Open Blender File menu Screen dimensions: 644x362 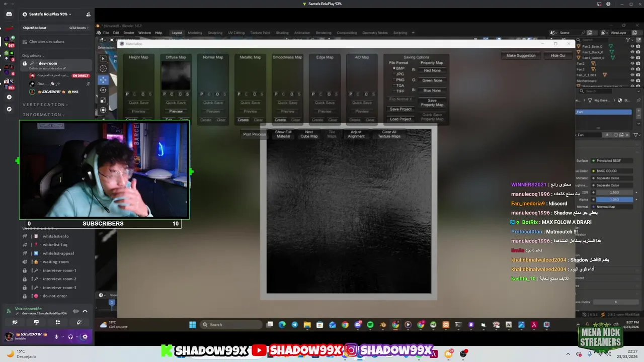[106, 33]
